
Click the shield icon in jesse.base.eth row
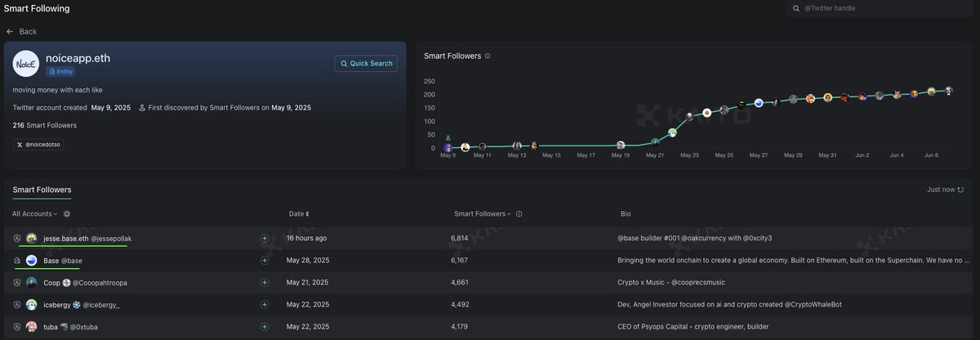(17, 238)
